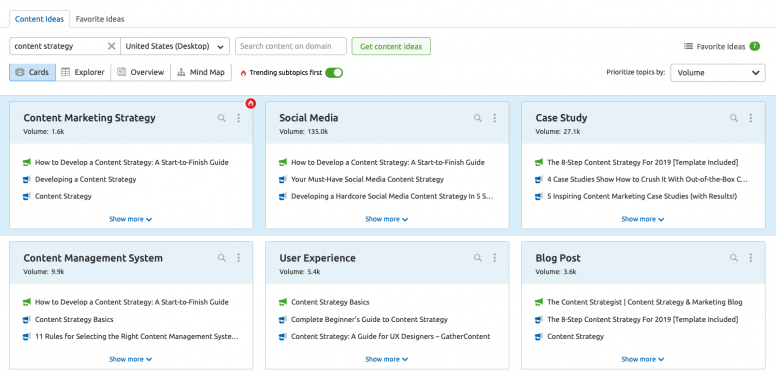
Task: Select the Mind Map view
Action: click(201, 72)
